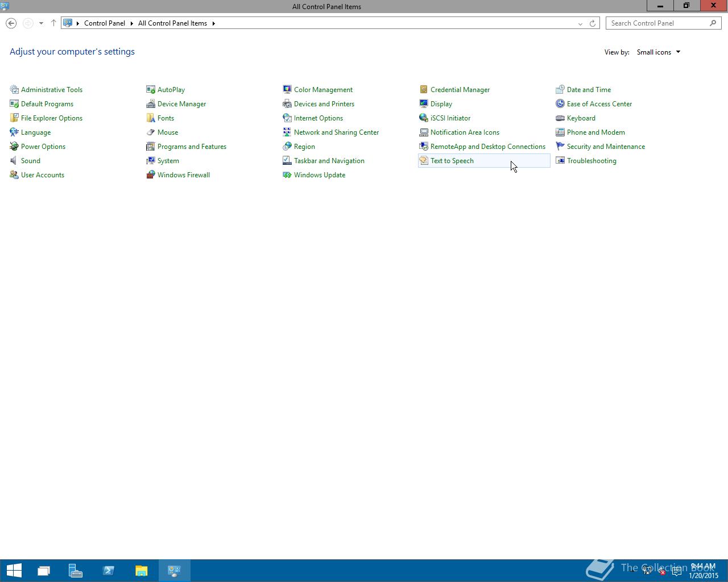Click the search magnifier icon
Screen dimensions: 728x582
tap(713, 23)
